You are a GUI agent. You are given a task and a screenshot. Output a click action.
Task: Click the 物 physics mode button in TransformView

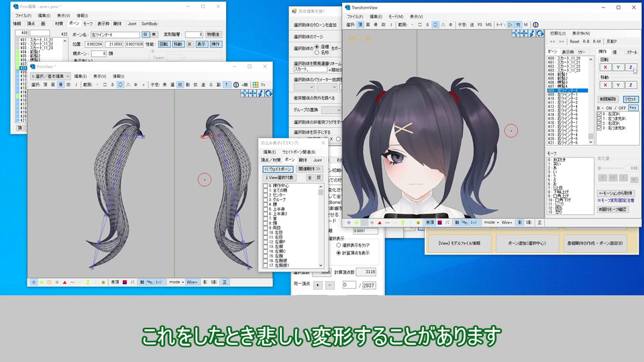tap(518, 25)
